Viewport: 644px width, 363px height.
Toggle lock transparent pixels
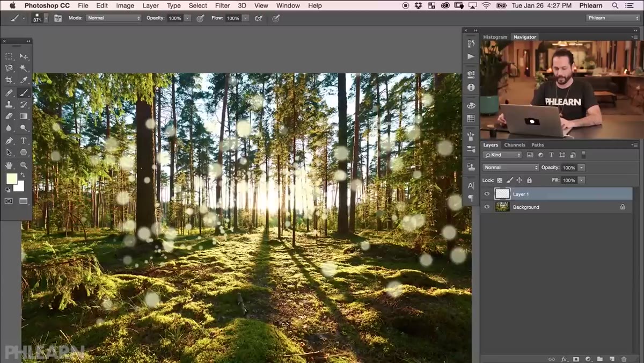500,180
